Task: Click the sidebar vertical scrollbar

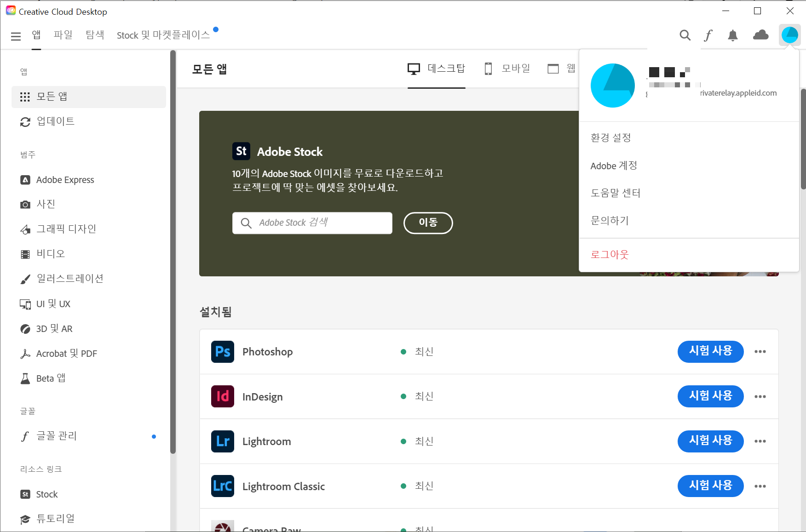Action: (173, 252)
